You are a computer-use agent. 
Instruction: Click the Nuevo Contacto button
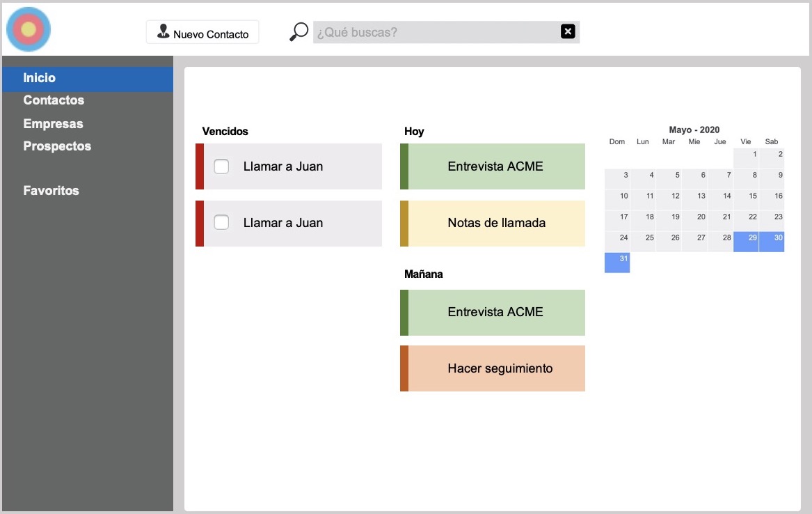click(202, 32)
